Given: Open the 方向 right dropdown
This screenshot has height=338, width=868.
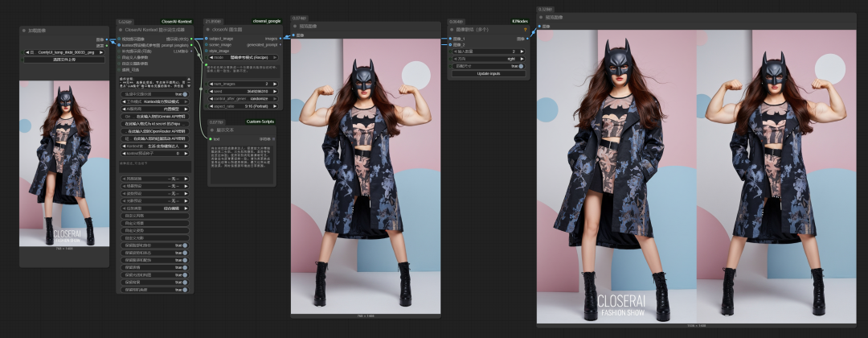Looking at the screenshot, I should coord(488,59).
